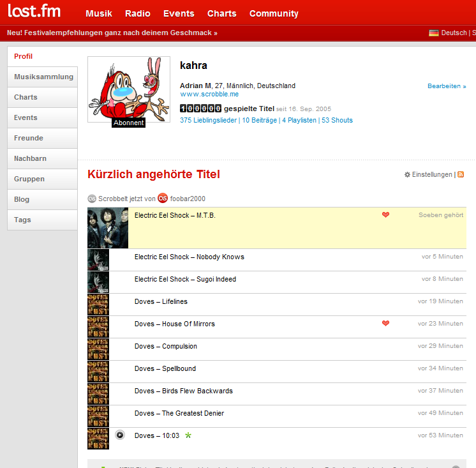The width and height of the screenshot is (476, 468).
Task: Play the Doves – 10:03 track
Action: pyautogui.click(x=120, y=435)
